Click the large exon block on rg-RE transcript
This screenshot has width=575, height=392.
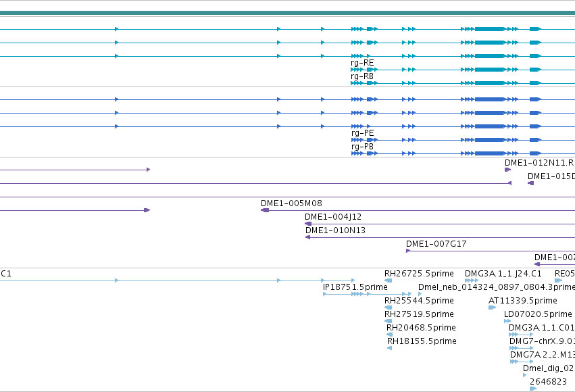pyautogui.click(x=491, y=70)
